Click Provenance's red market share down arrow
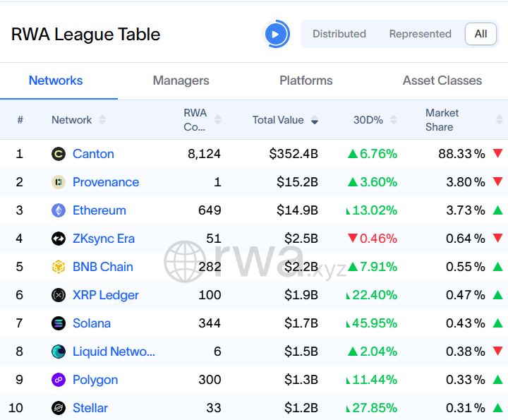This screenshot has height=420, width=508. 497,181
